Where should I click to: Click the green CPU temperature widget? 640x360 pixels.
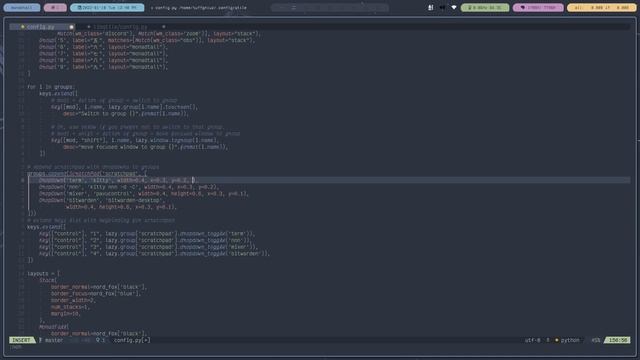(485, 7)
